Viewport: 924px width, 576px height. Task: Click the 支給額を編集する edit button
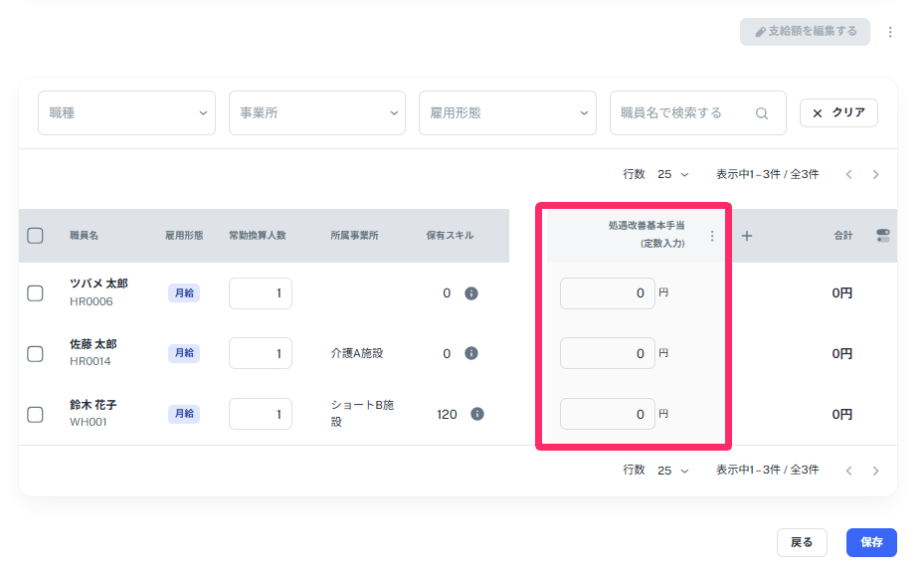(x=805, y=31)
